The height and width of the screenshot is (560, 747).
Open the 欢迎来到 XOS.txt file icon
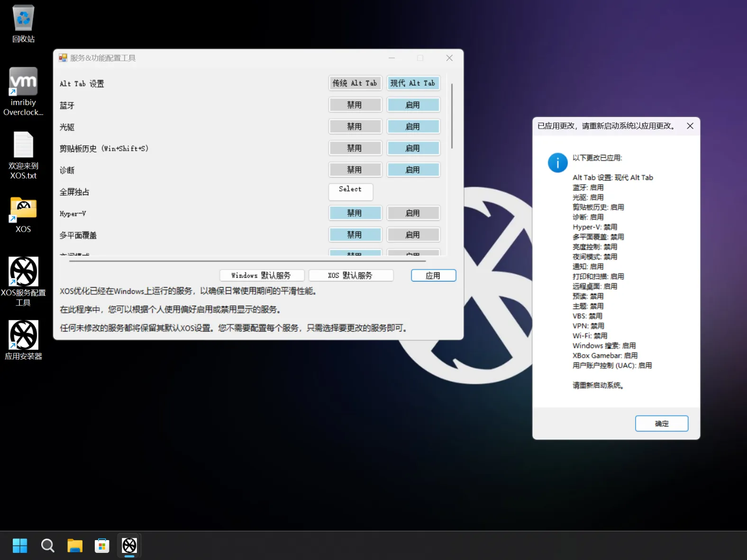[x=23, y=155]
